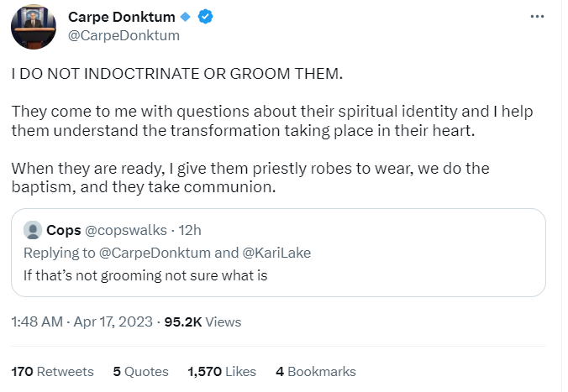Show the 1,570 Likes list
Screen dimensions: 568x392
click(x=221, y=371)
